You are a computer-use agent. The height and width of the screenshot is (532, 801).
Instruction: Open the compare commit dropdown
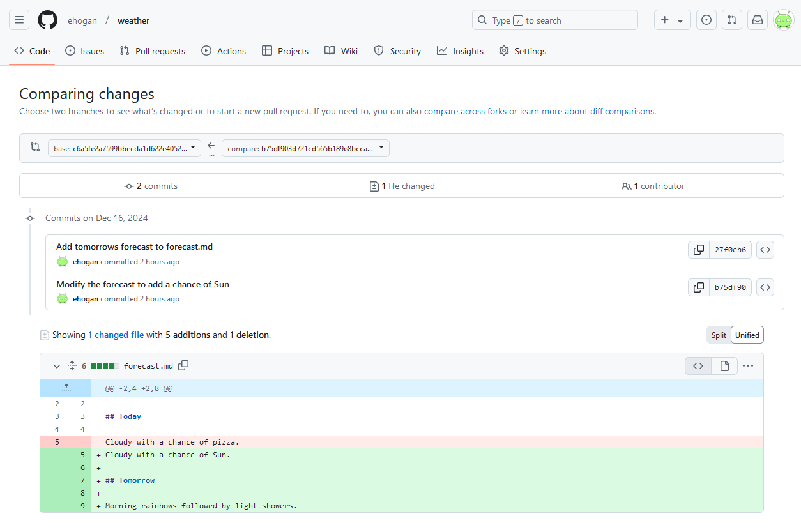[x=305, y=148]
